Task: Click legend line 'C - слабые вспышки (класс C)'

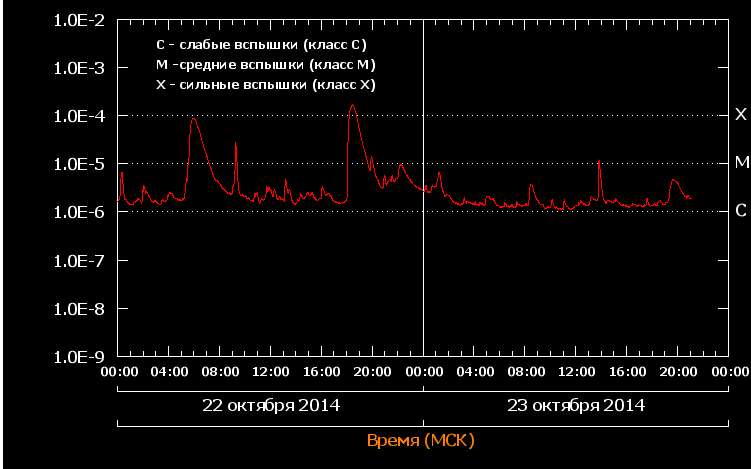Action: tap(261, 45)
